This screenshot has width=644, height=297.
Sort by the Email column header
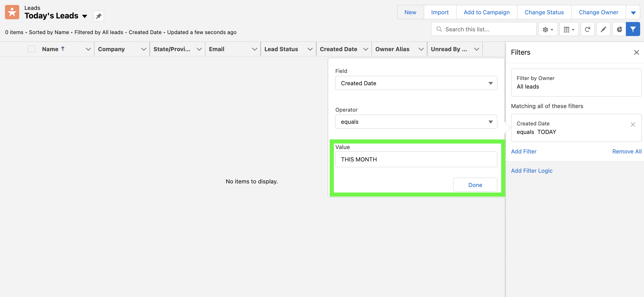217,49
